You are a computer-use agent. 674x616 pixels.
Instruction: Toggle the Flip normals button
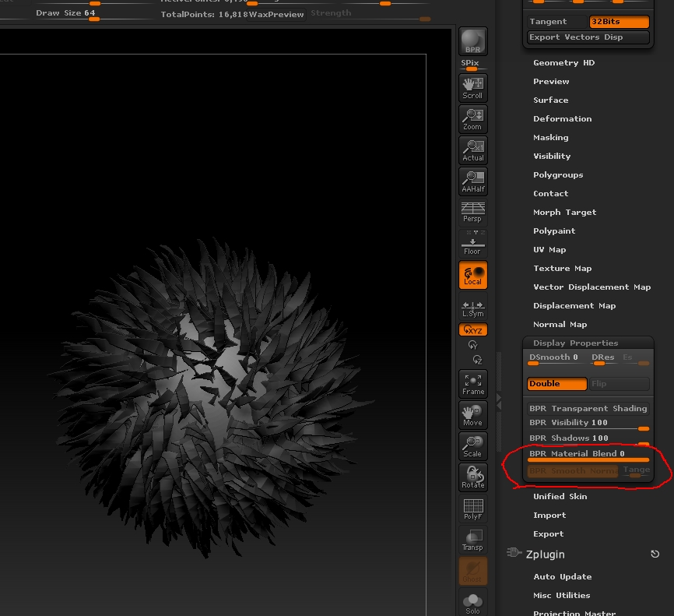[x=619, y=384]
